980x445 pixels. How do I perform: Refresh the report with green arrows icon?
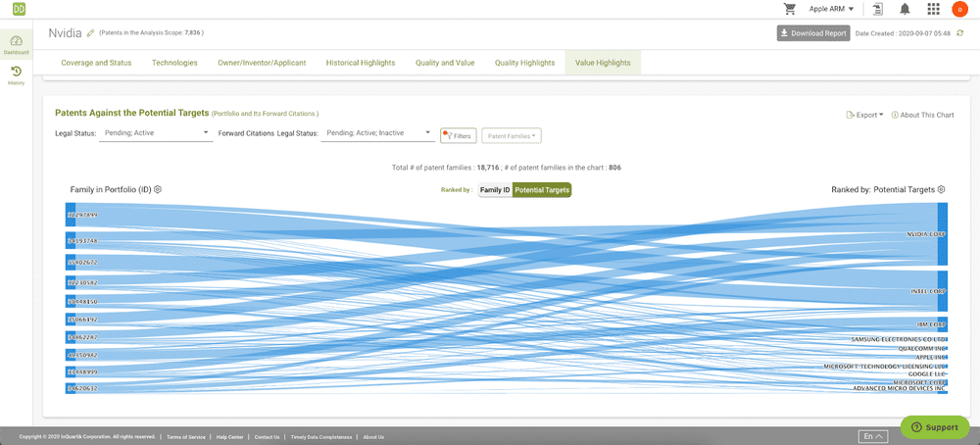pyautogui.click(x=960, y=33)
